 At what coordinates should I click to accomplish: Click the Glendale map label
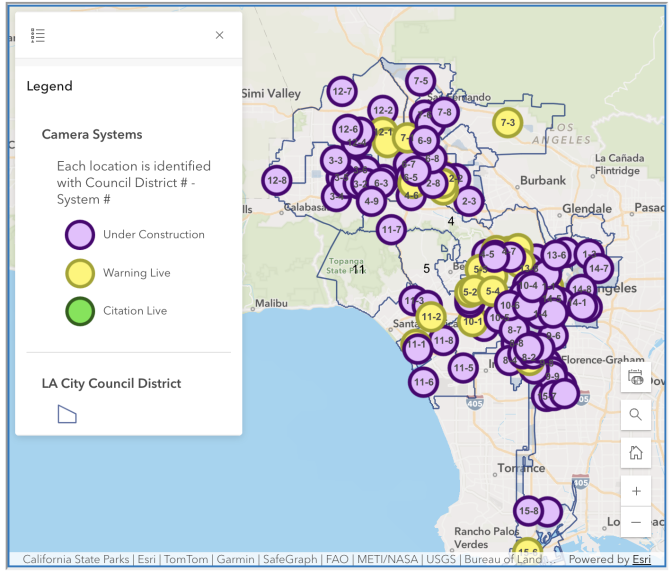click(587, 209)
